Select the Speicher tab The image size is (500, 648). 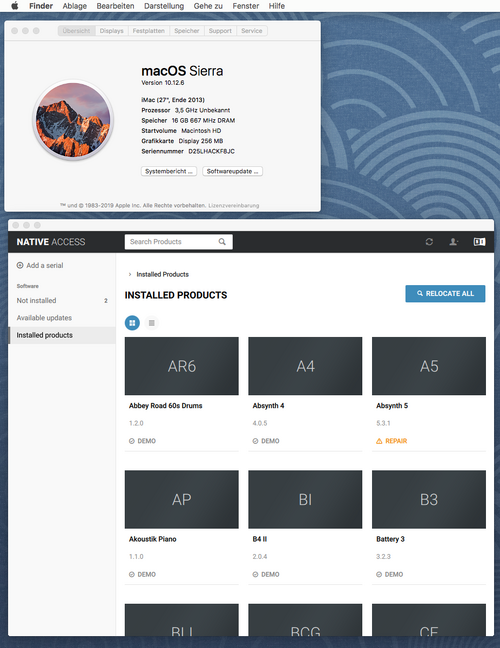(x=187, y=31)
